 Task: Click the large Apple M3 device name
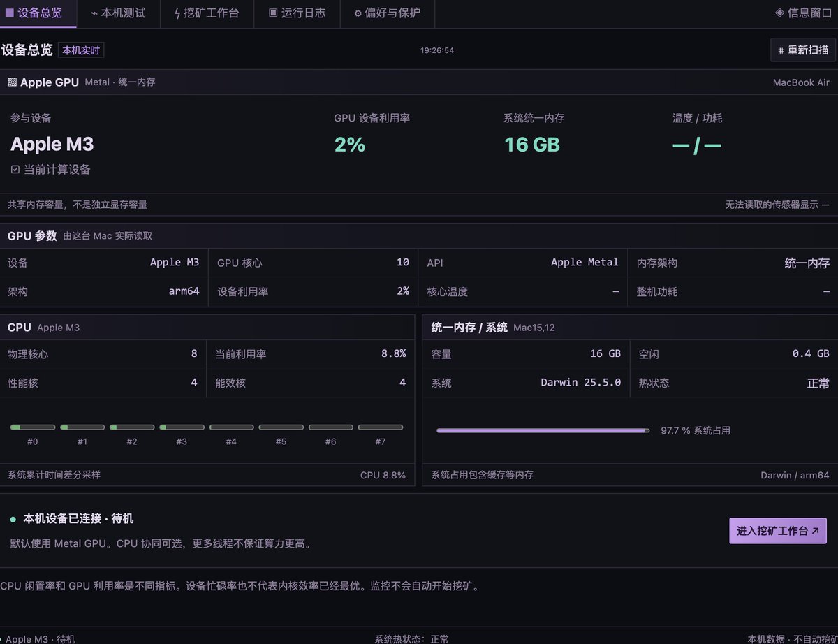coord(52,145)
